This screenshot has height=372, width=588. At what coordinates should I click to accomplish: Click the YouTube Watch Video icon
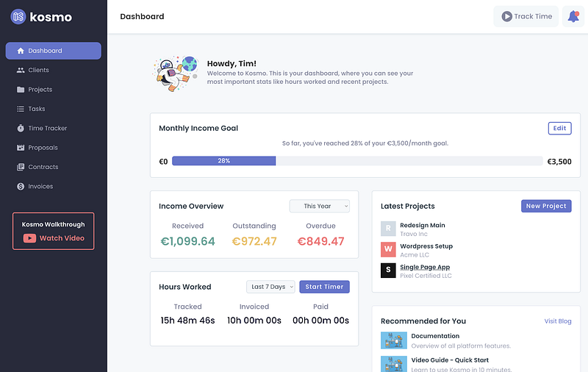29,238
